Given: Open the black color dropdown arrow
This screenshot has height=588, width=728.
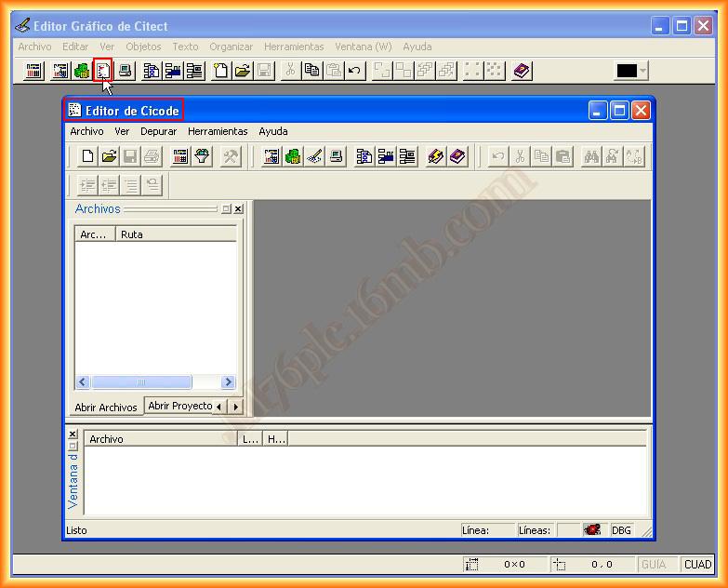Looking at the screenshot, I should (x=642, y=71).
